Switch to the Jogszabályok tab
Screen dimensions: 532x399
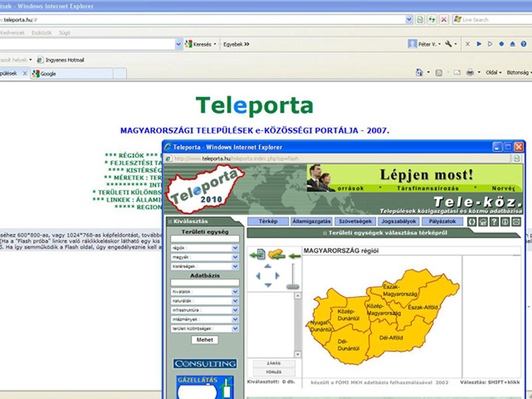click(x=398, y=221)
